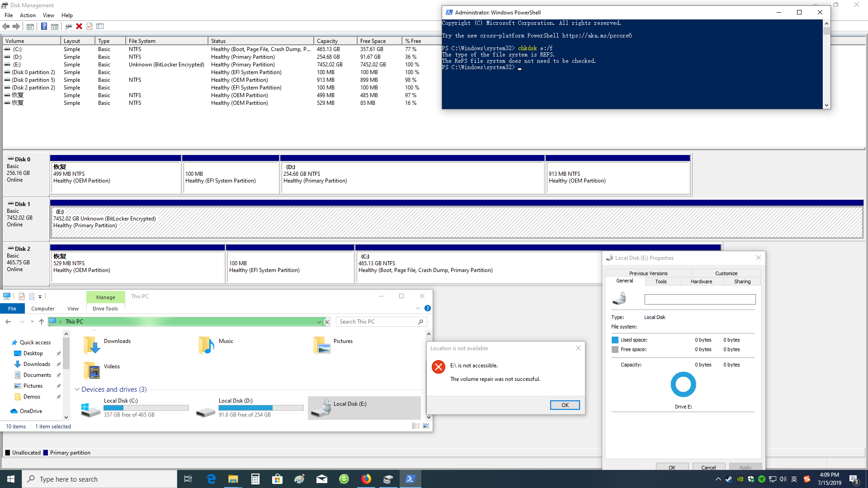
Task: Open Disk Management File menu
Action: pos(9,15)
